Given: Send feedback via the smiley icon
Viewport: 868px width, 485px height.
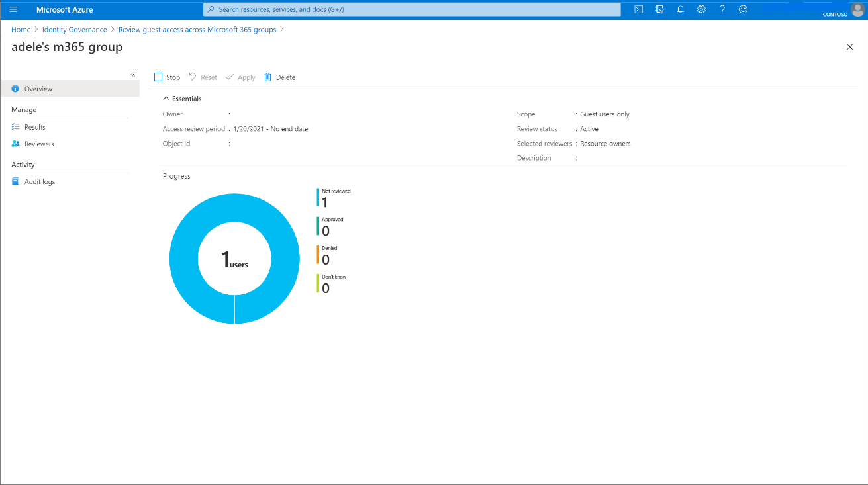Looking at the screenshot, I should (743, 9).
